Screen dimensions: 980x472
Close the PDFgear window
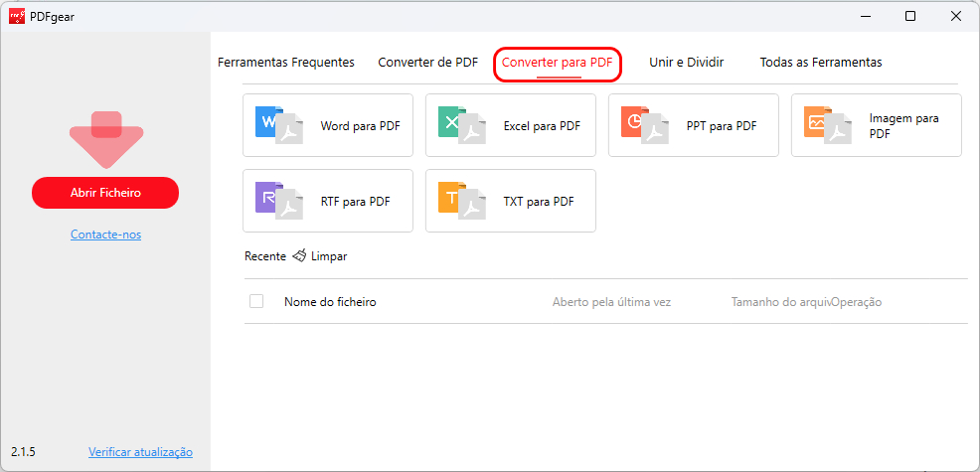click(955, 16)
